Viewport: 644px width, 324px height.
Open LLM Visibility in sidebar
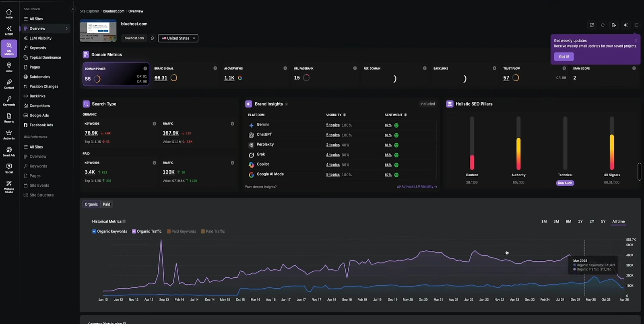tap(41, 38)
